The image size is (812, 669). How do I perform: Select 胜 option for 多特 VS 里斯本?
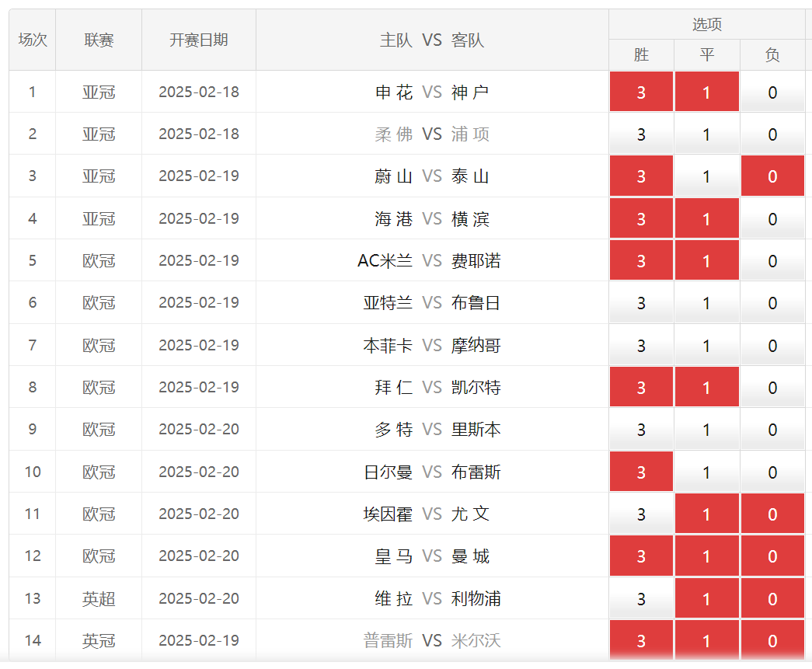point(641,429)
